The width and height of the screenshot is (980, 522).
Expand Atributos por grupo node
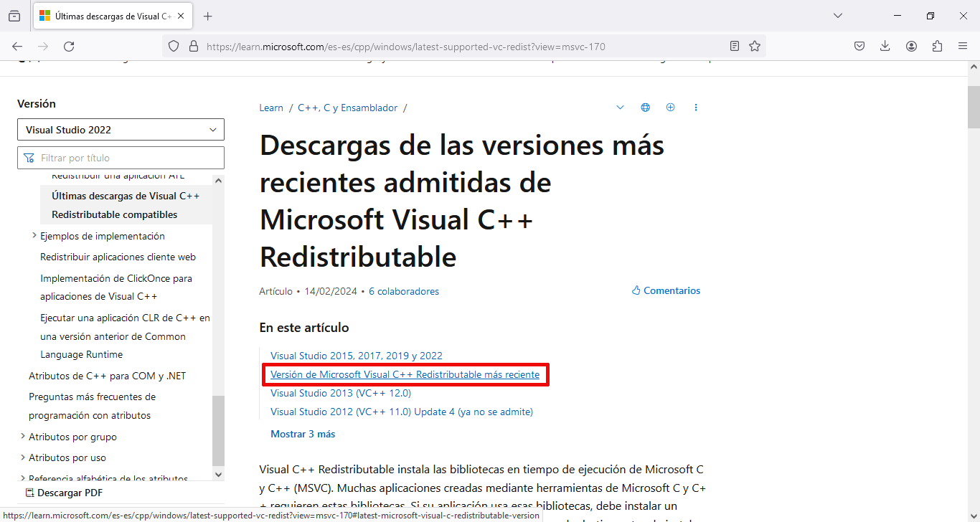click(23, 436)
